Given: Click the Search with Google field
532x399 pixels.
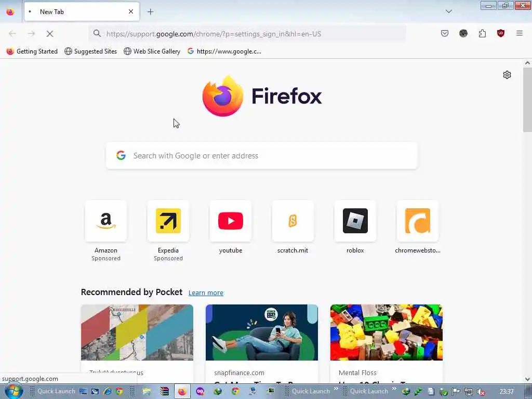Looking at the screenshot, I should click(262, 156).
